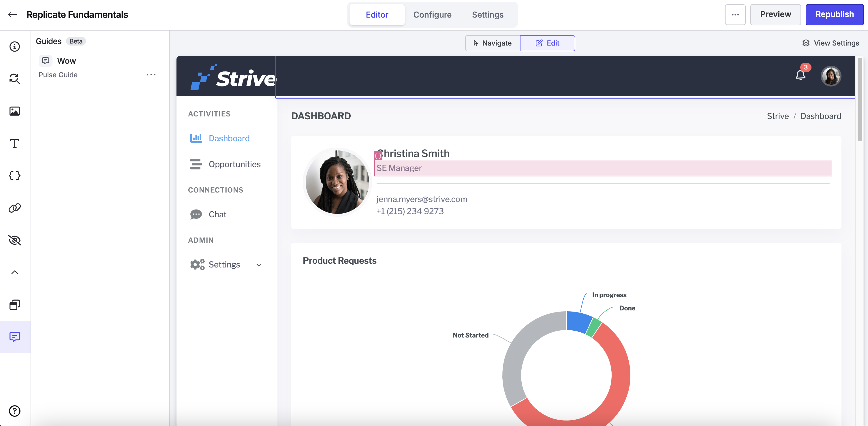Switch to Edit mode

tap(547, 43)
